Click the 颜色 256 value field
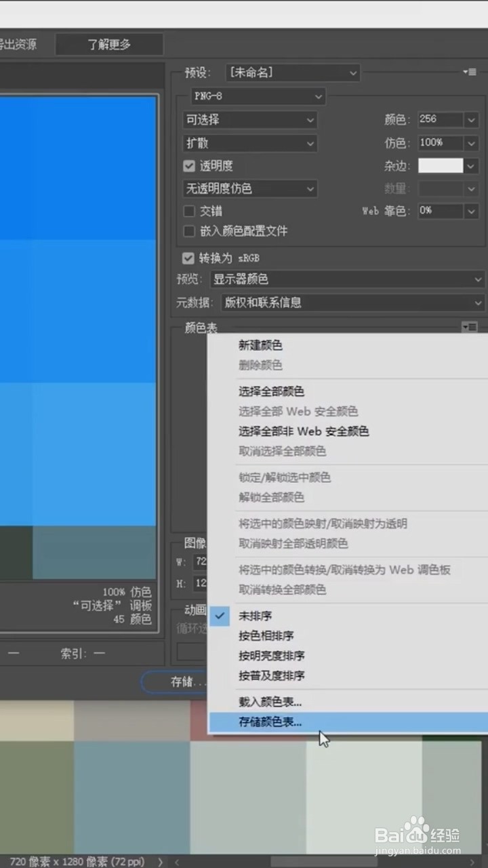 point(441,120)
